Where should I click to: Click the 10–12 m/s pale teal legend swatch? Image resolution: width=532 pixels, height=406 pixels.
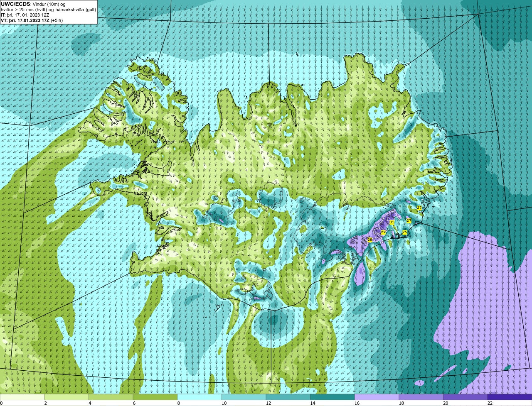click(244, 397)
